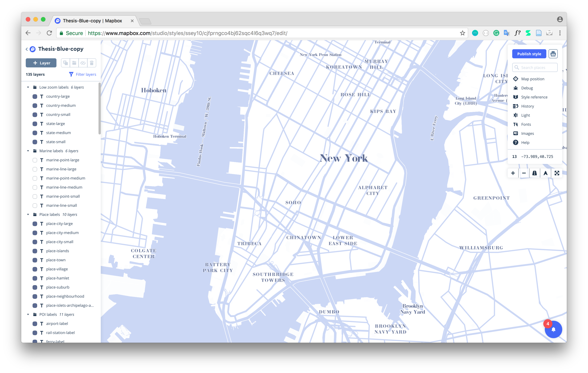
Task: Click the group layers folder icon
Action: click(74, 63)
